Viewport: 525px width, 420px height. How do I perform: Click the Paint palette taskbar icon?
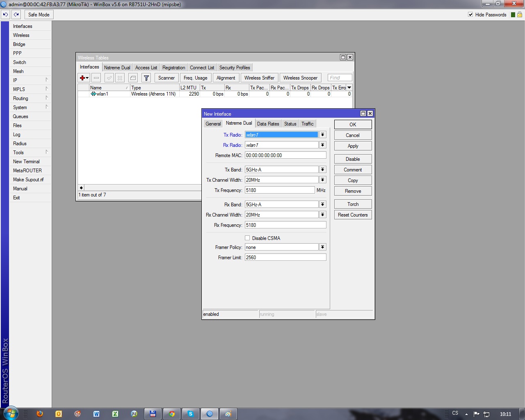pyautogui.click(x=228, y=414)
